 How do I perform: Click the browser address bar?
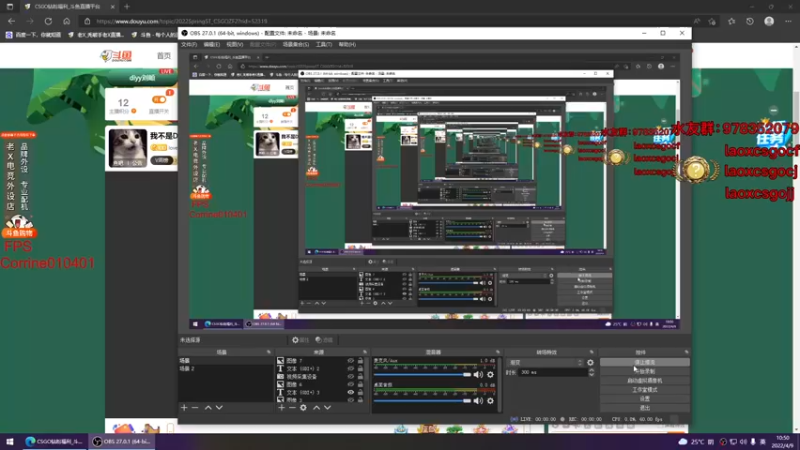[383, 21]
